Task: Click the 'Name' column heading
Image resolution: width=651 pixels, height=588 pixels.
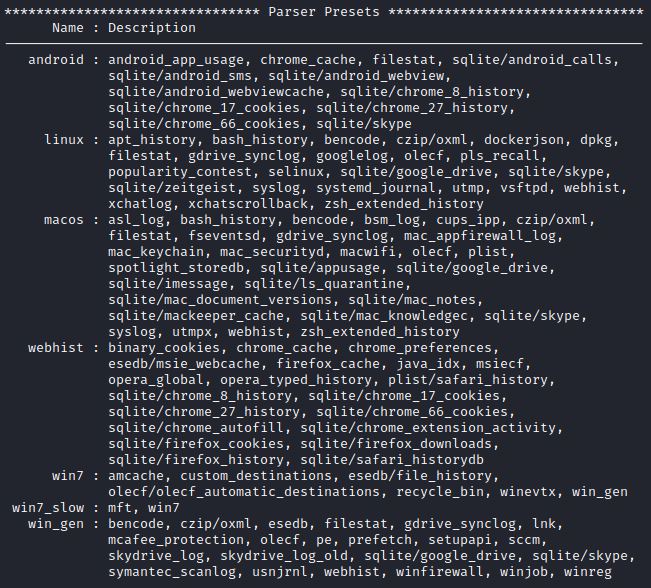Action: point(68,28)
